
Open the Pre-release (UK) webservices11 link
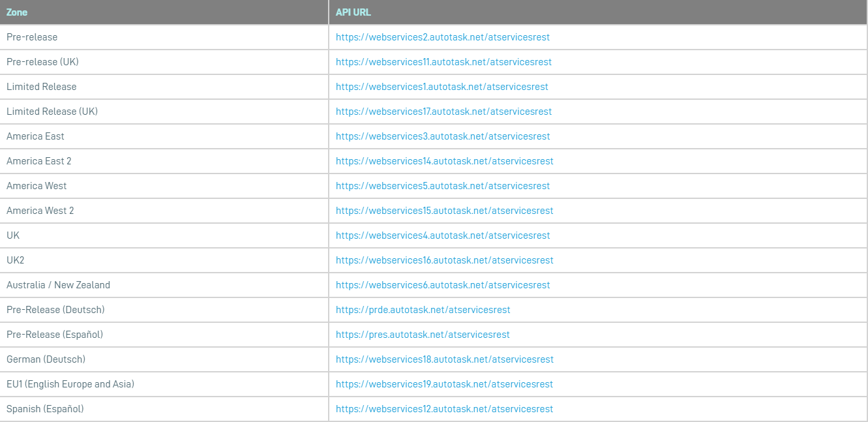tap(443, 62)
